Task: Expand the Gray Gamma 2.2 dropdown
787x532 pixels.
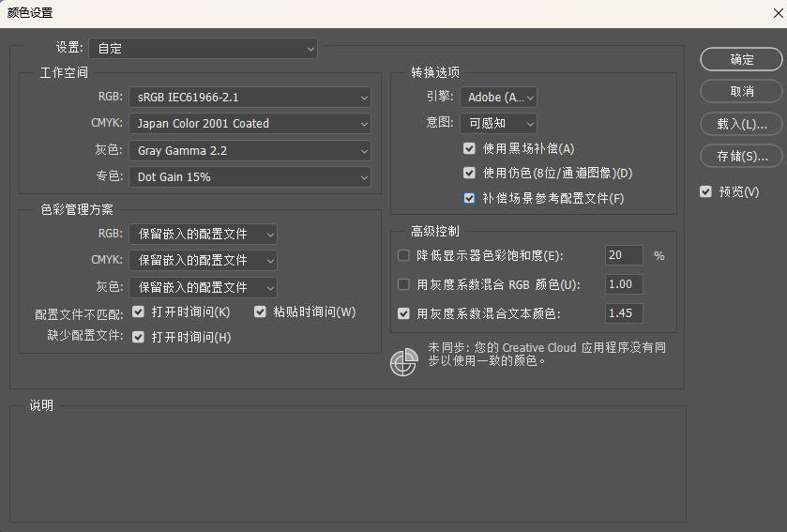Action: 250,150
